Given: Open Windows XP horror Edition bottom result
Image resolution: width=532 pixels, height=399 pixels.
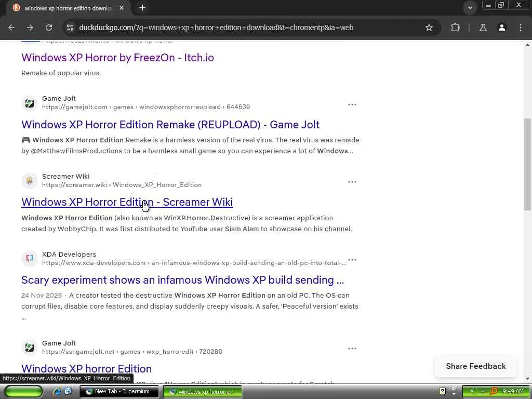Looking at the screenshot, I should coord(87,368).
